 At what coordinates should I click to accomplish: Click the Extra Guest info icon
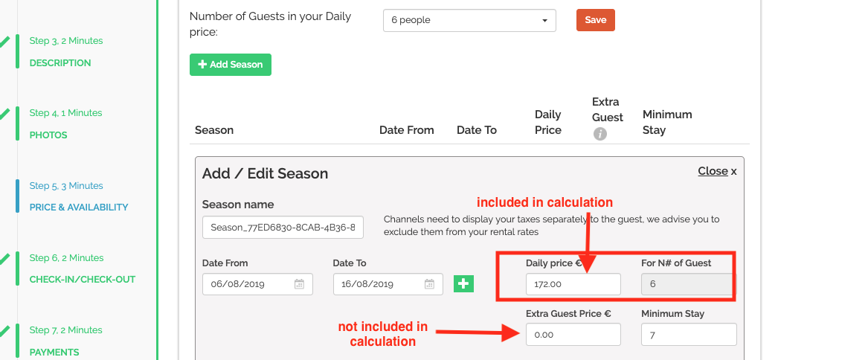pos(599,134)
